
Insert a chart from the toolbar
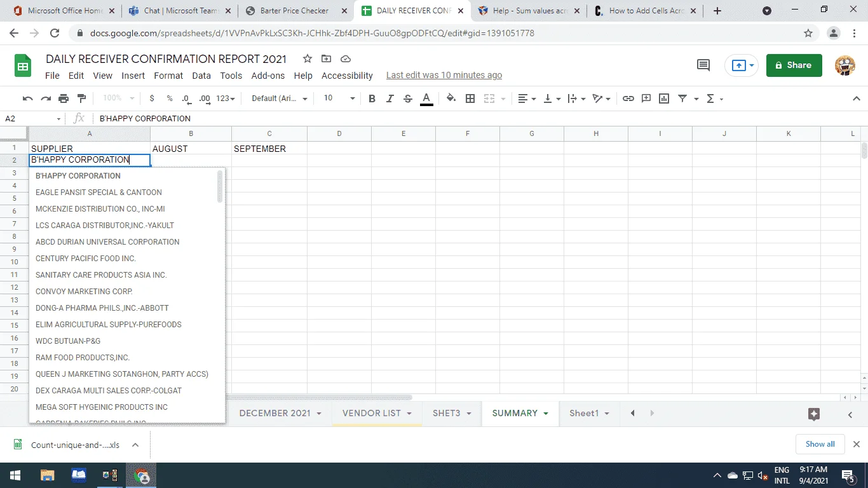[x=664, y=98]
